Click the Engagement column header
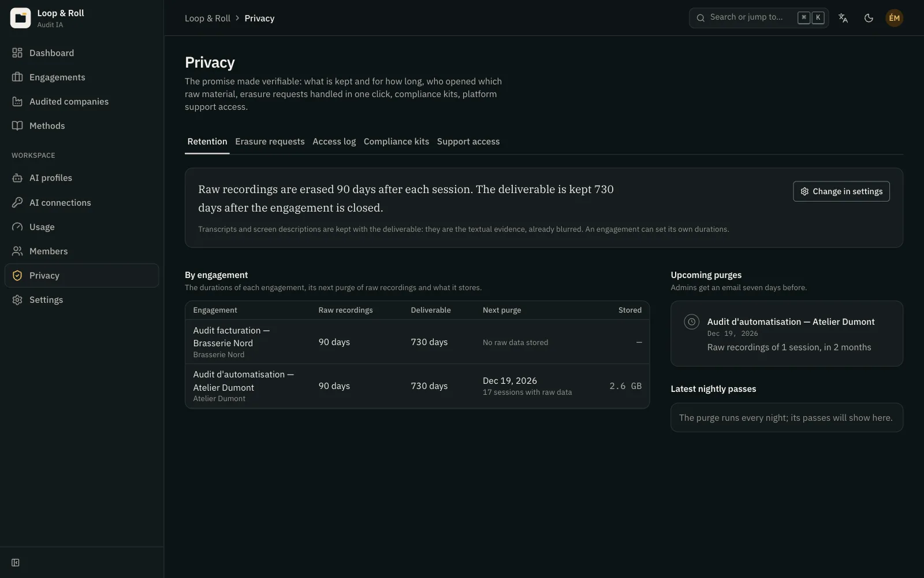The width and height of the screenshot is (924, 578). coord(215,310)
